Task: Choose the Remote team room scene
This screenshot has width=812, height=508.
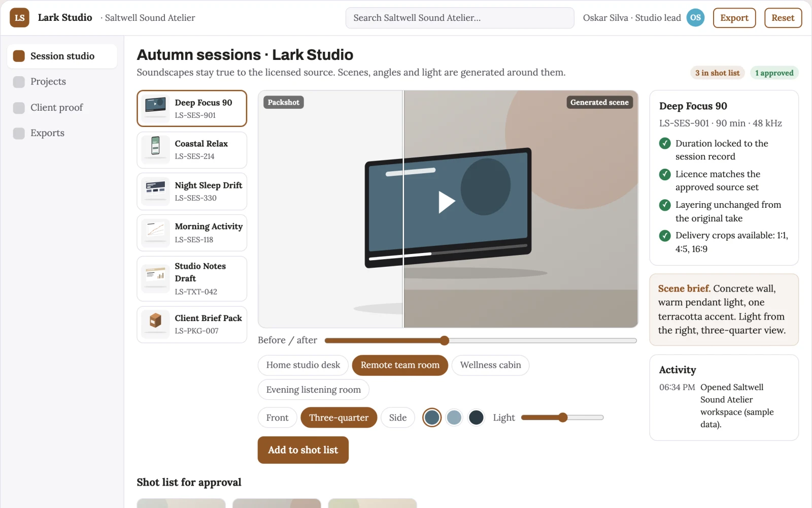Action: point(400,365)
